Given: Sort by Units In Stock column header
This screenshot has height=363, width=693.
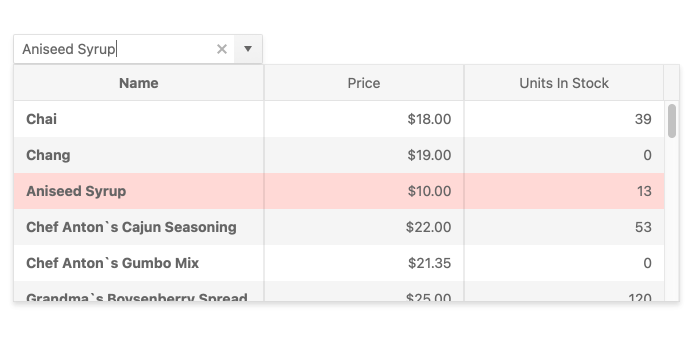Looking at the screenshot, I should tap(564, 83).
